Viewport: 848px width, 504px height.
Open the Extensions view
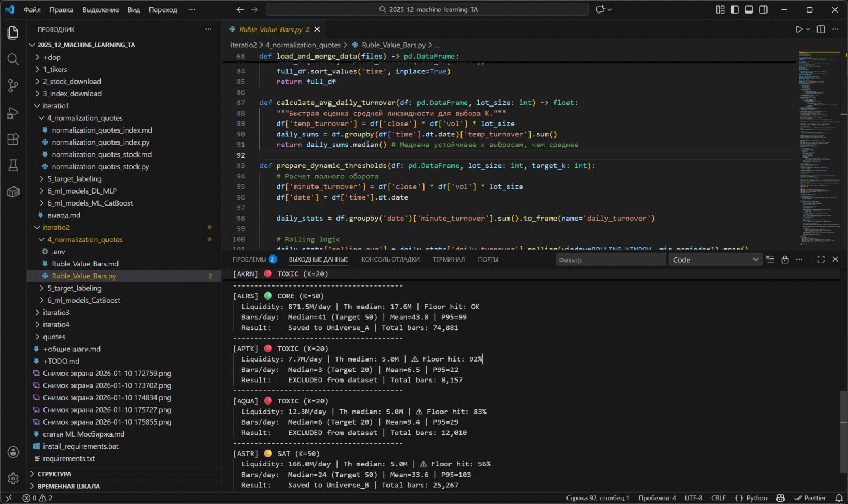[13, 139]
